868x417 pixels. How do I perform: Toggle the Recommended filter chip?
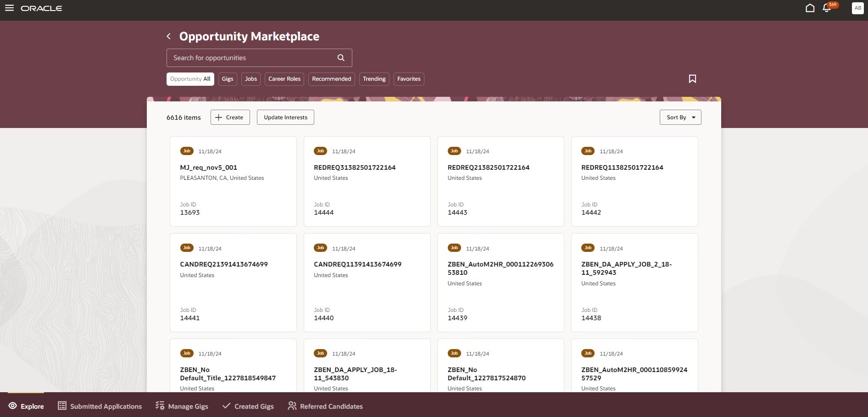(332, 79)
